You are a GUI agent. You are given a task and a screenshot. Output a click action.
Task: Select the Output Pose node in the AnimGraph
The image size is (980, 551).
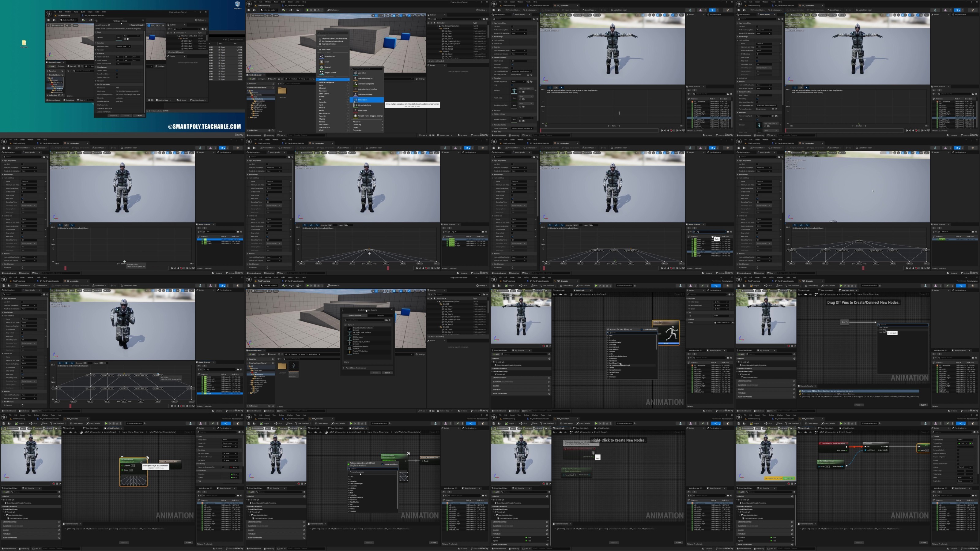coord(666,333)
